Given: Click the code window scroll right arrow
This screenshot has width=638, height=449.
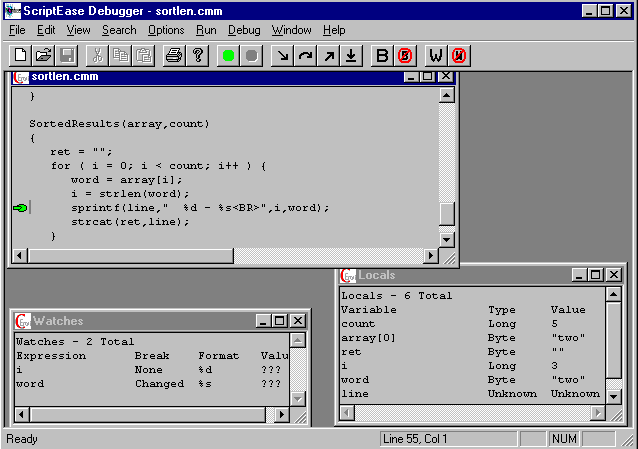Looking at the screenshot, I should click(431, 256).
